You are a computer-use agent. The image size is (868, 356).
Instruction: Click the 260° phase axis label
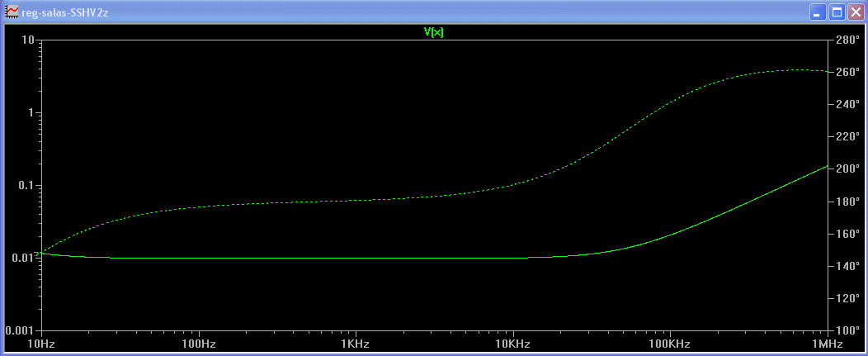tap(847, 72)
